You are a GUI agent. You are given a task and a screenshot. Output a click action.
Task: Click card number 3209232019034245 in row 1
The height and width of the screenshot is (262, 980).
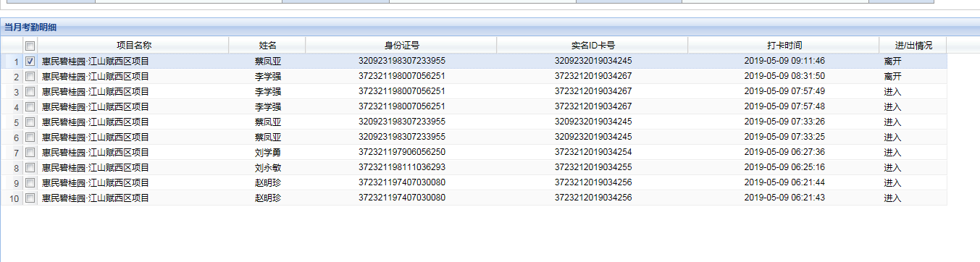[593, 62]
